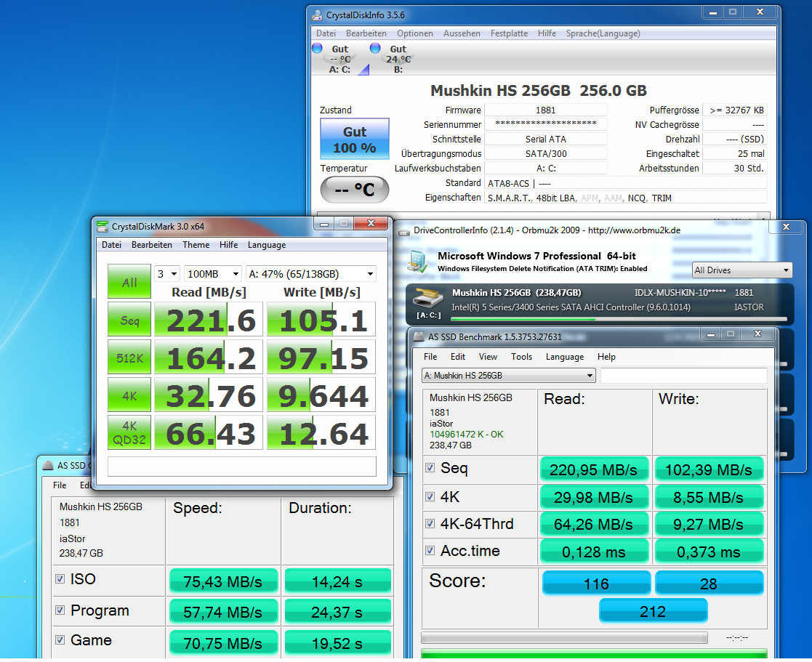Click the Seq test button in CrystalDiskMark

click(129, 319)
